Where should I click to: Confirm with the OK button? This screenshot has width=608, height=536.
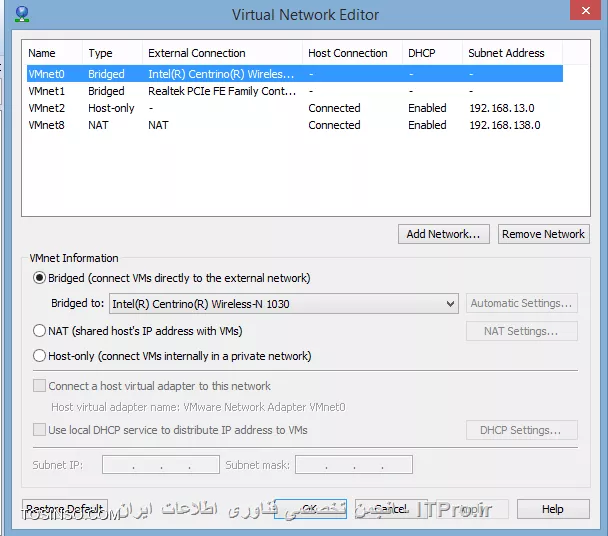[310, 508]
